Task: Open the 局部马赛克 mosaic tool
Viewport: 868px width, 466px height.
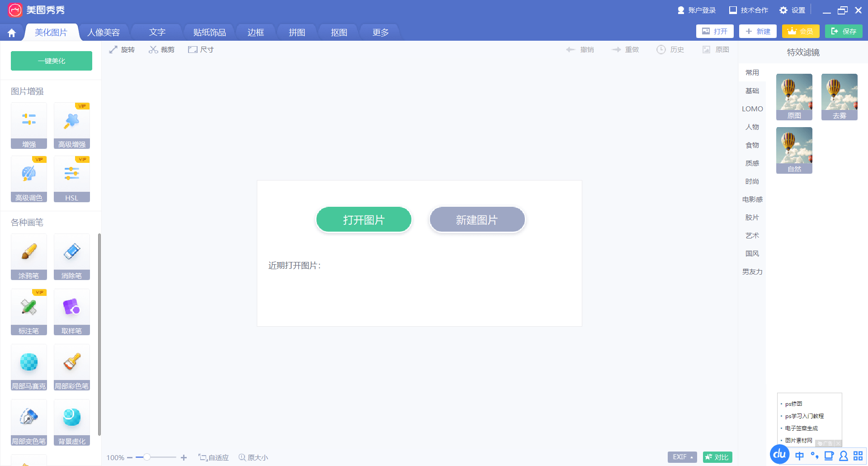Action: (29, 367)
